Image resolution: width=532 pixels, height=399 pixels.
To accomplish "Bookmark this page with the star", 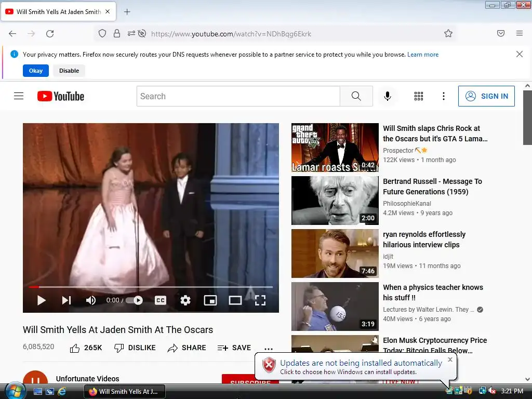I will click(448, 33).
